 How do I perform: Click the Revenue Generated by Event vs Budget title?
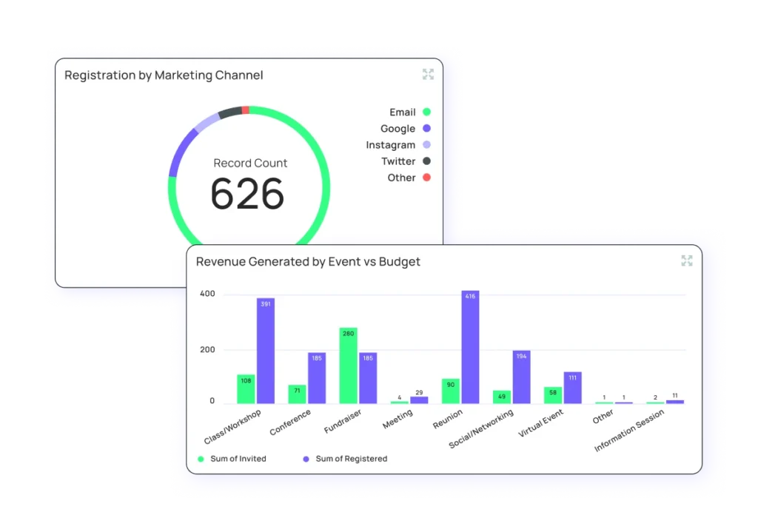308,261
